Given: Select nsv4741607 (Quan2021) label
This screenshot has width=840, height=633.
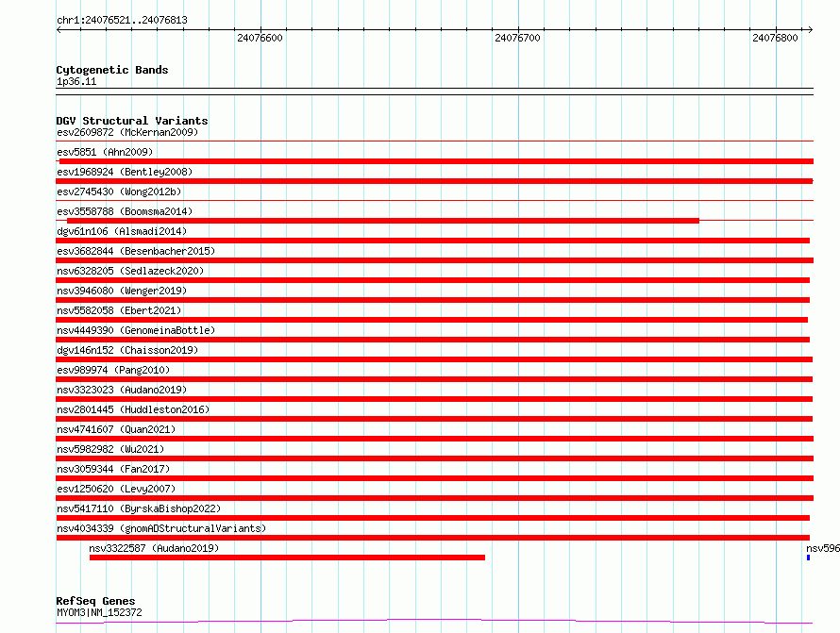Looking at the screenshot, I should 116,429.
